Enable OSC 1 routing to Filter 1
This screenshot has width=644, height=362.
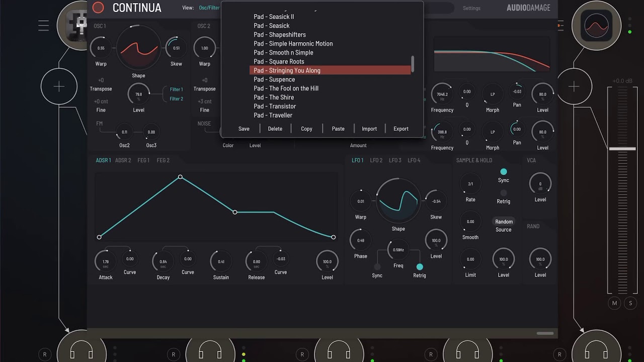coord(176,89)
